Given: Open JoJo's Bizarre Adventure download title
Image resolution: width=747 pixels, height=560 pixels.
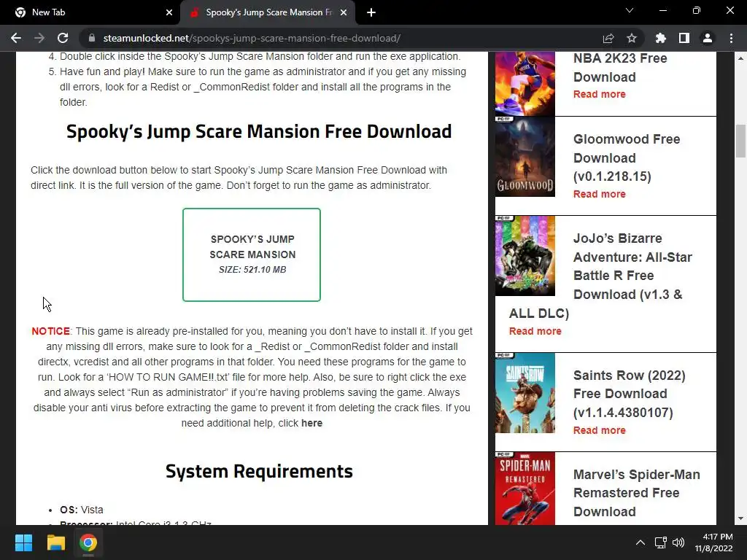Looking at the screenshot, I should coord(601,276).
